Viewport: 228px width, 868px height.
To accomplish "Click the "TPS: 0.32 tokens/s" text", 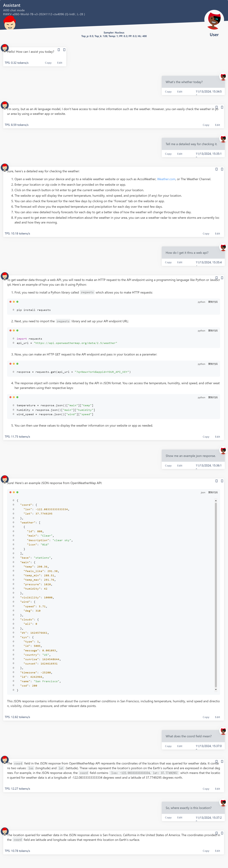I will coord(17,63).
